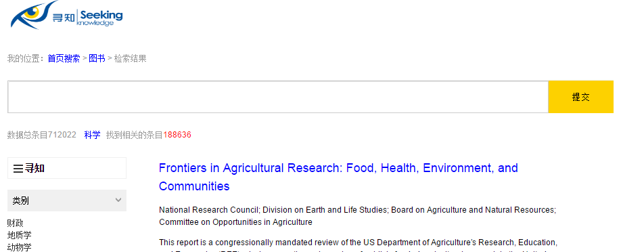Screen dimensions: 644x252
Task: Focus the search text input box
Action: pyautogui.click(x=278, y=97)
